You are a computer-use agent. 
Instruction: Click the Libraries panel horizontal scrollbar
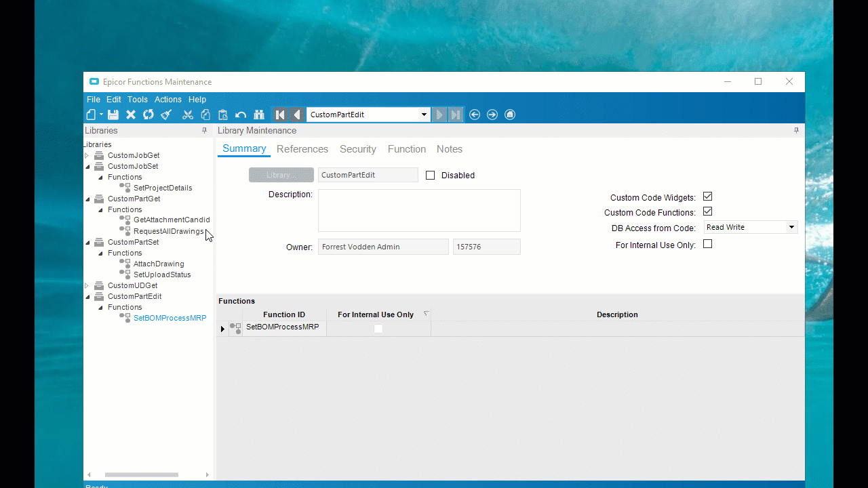(x=142, y=474)
